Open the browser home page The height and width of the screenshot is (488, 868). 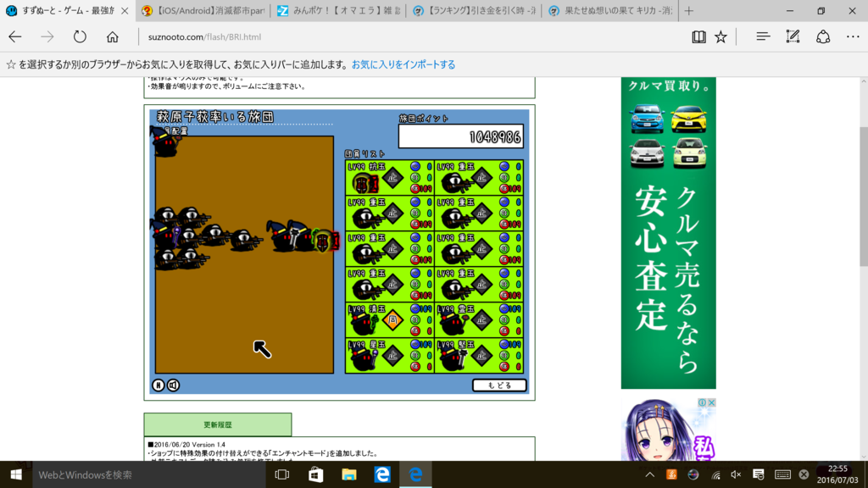[113, 37]
